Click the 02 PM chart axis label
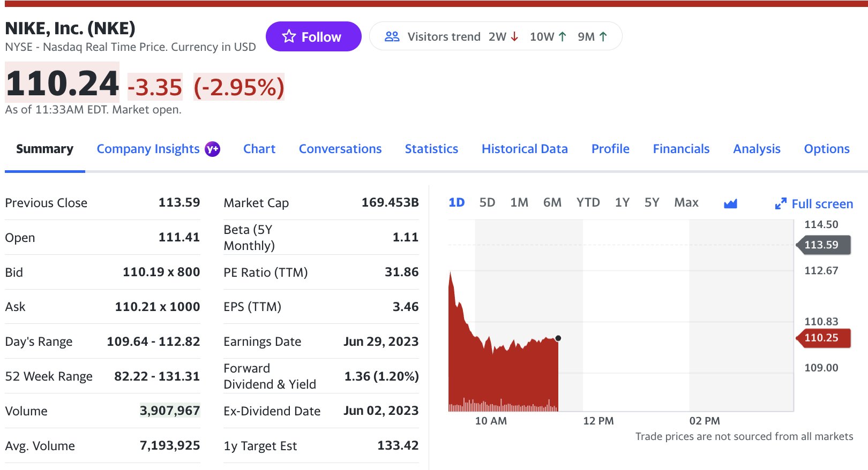Viewport: 868px width, 470px height. (705, 421)
